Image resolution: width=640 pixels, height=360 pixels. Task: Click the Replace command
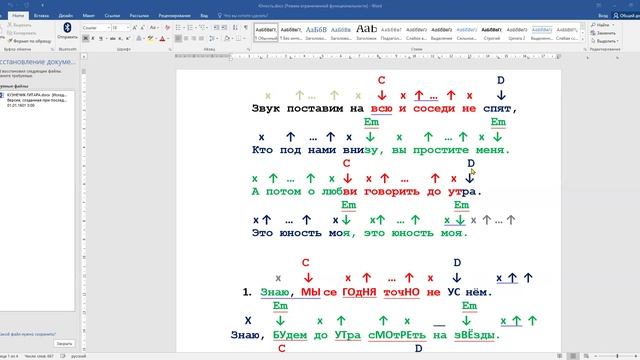[x=603, y=33]
